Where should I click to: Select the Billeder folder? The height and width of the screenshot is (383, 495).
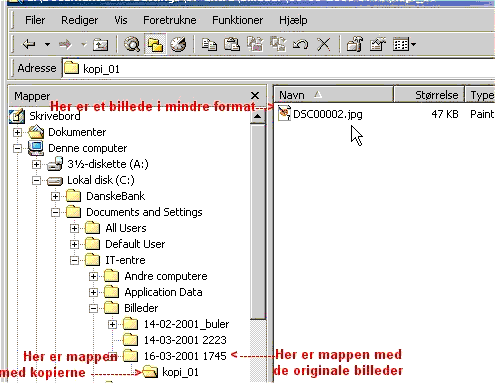click(141, 308)
